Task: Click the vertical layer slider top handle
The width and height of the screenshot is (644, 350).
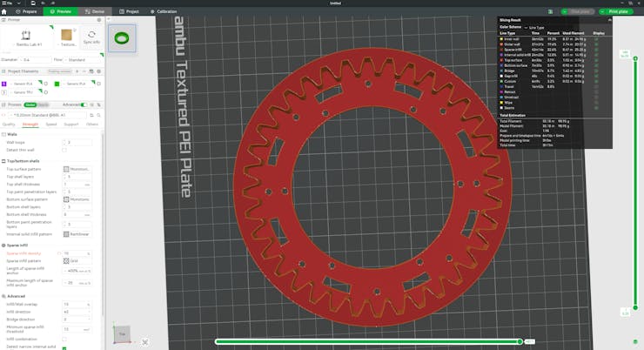Action: (635, 58)
